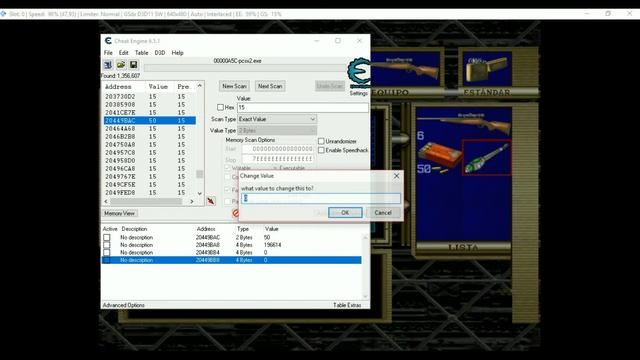Enable the Unrandomizer checkbox
The width and height of the screenshot is (640, 360).
pyautogui.click(x=321, y=141)
